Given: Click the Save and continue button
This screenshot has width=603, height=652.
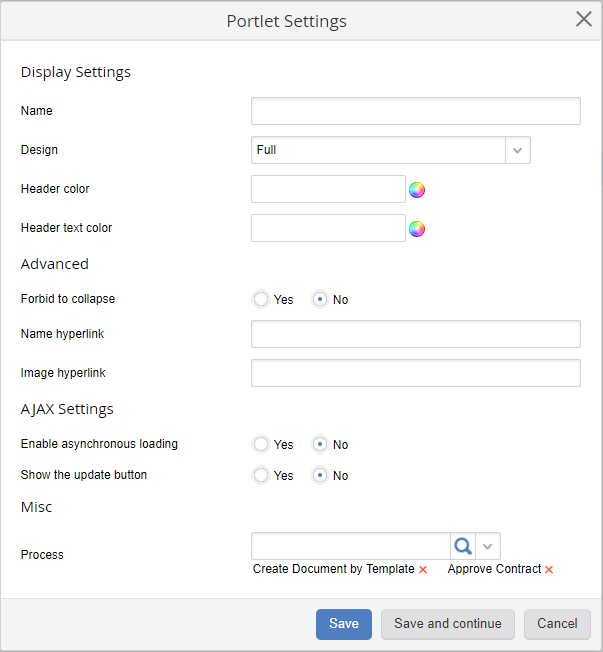Looking at the screenshot, I should pos(448,624).
